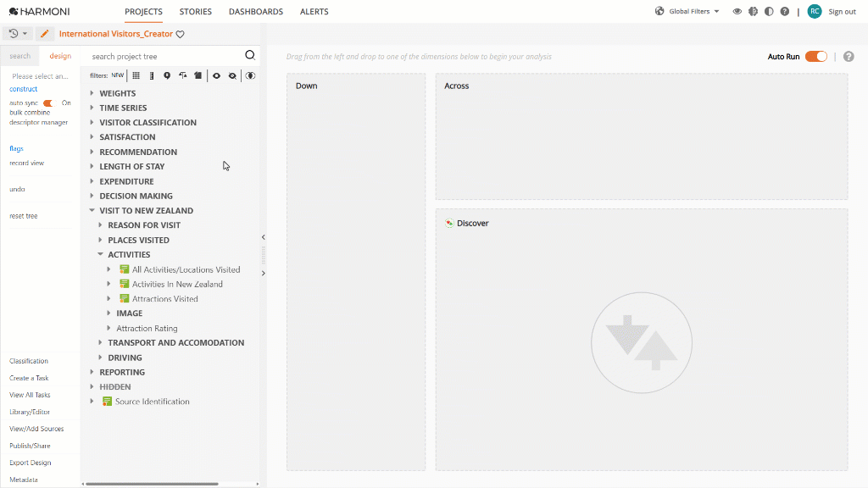Click the overlapping circles filter icon
The width and height of the screenshot is (868, 488).
coord(250,75)
